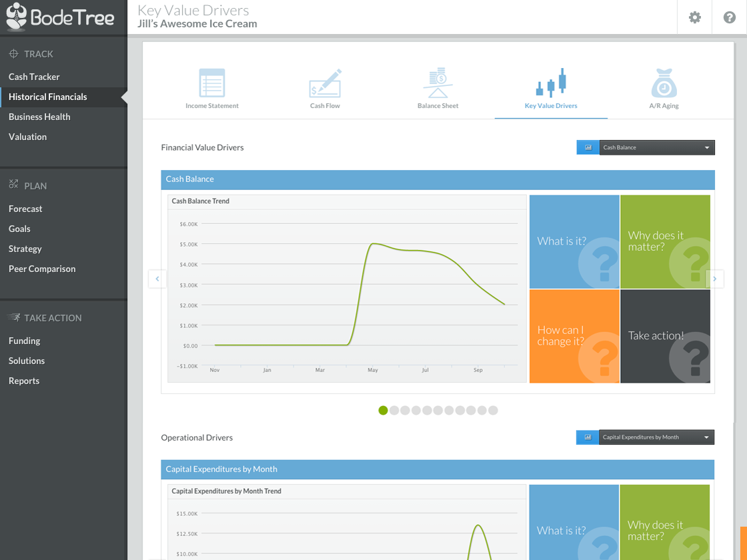Select the seventh pagination dot
Screen dimensions: 747x560
click(449, 410)
